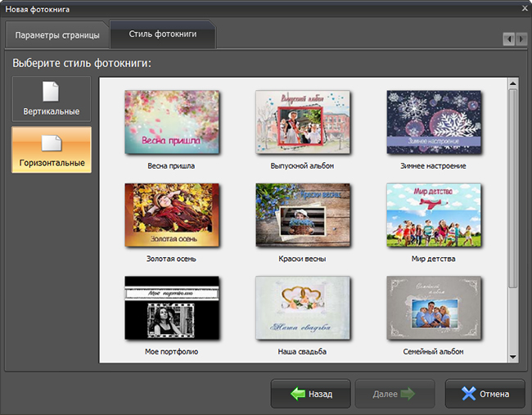
Task: Select the Наша свадьба style thumbnail
Action: click(x=303, y=308)
